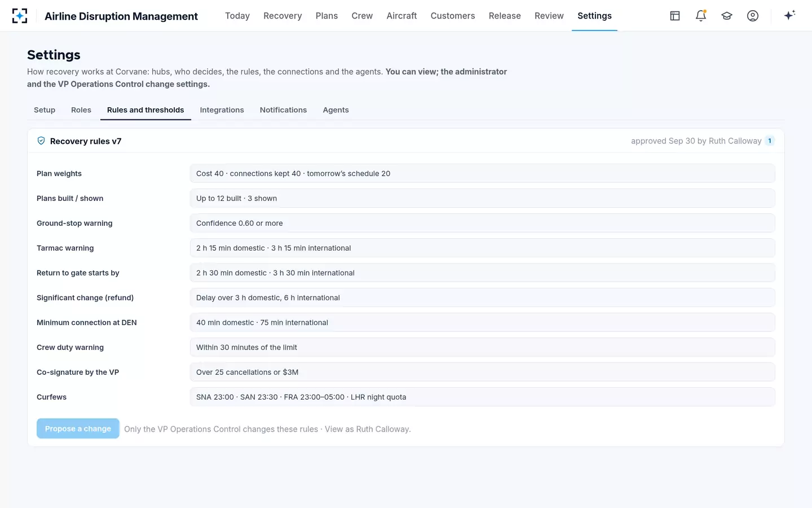Click the approved Sep 30 by Ruth Calloway text
The image size is (812, 508).
coord(696,141)
